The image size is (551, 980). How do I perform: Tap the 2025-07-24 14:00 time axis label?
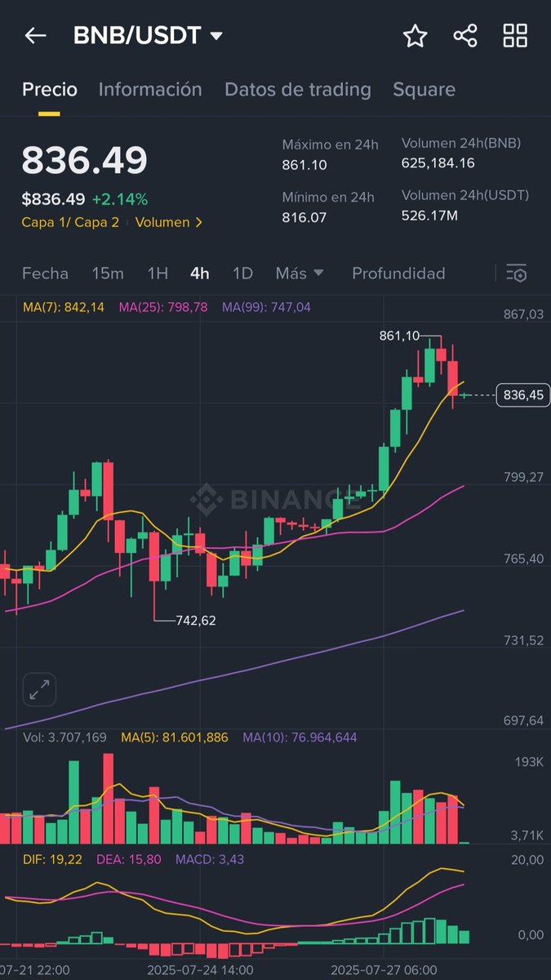click(x=200, y=969)
